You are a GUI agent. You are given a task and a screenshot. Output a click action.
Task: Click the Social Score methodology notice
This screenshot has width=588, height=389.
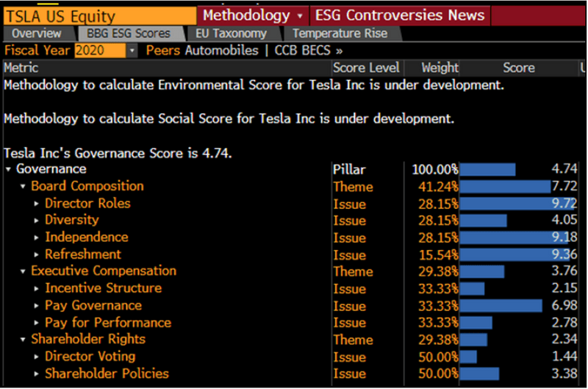[x=229, y=119]
